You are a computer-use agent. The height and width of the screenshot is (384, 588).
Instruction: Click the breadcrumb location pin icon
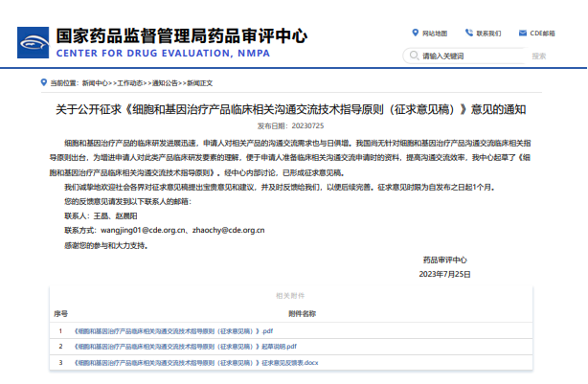[43, 83]
